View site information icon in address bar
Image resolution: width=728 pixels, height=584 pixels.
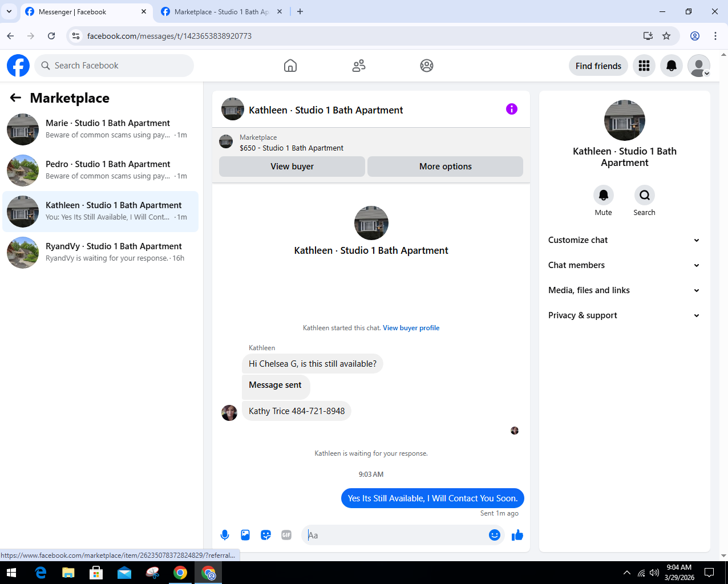tap(76, 36)
